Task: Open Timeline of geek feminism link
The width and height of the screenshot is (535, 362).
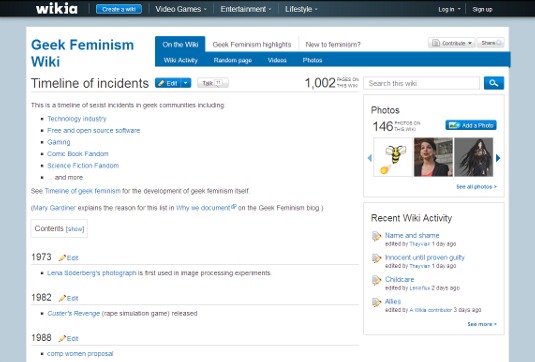Action: coord(83,191)
